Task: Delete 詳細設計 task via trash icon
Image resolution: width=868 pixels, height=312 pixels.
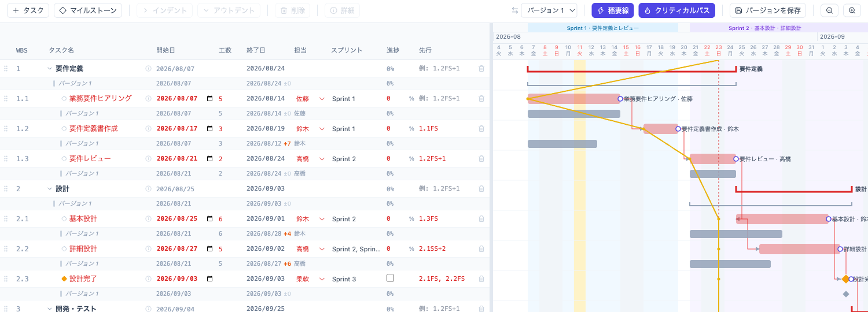Action: point(481,249)
